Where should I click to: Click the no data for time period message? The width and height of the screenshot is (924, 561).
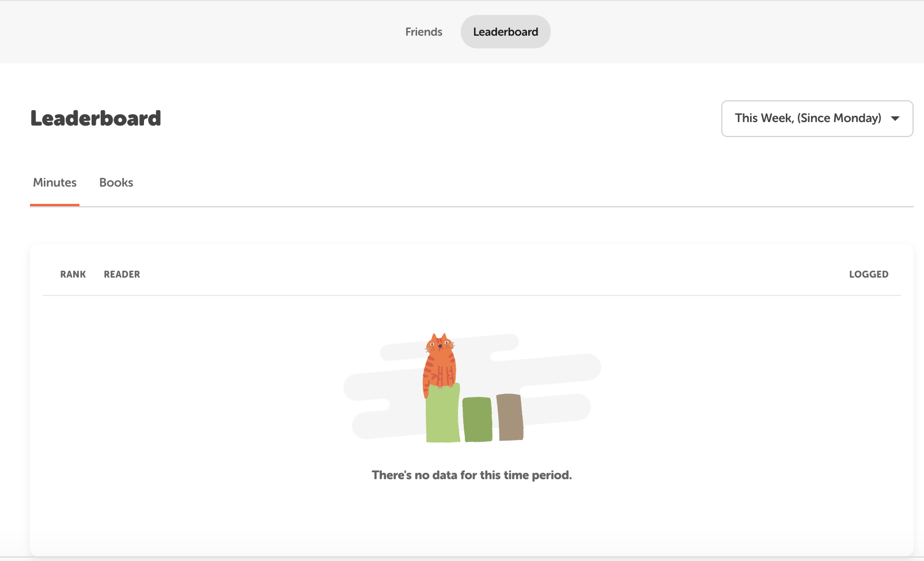click(471, 475)
